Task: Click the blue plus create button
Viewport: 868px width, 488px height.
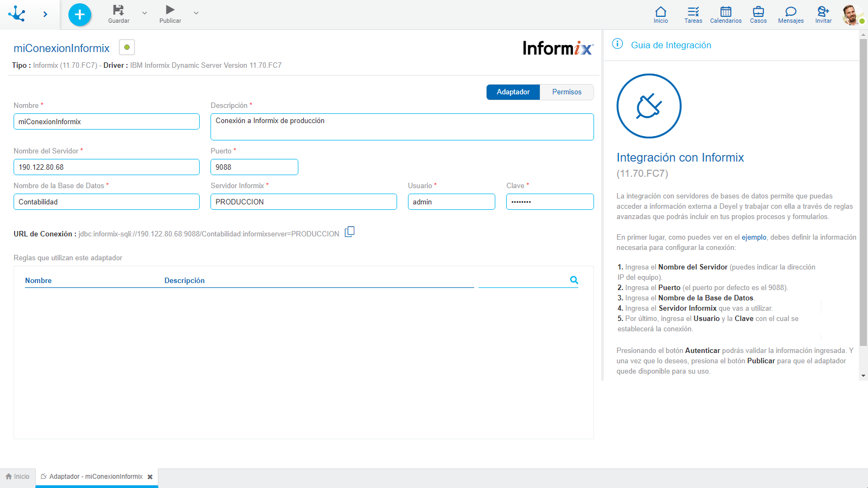Action: click(80, 15)
